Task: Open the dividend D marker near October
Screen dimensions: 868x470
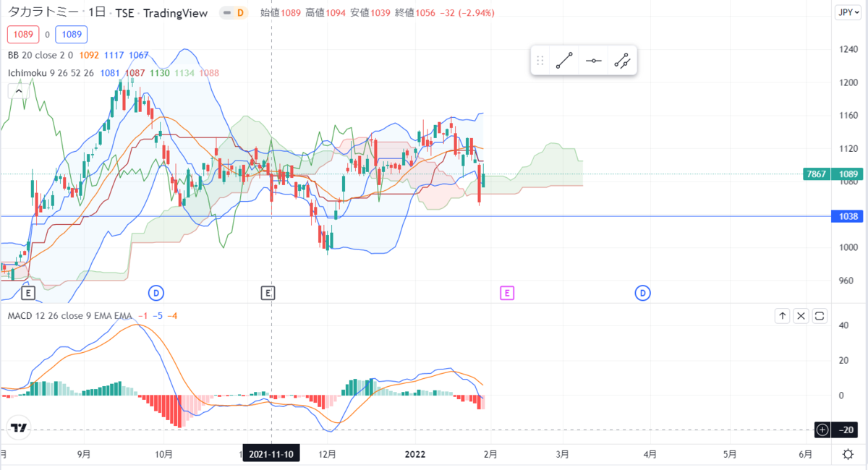Action: [156, 293]
